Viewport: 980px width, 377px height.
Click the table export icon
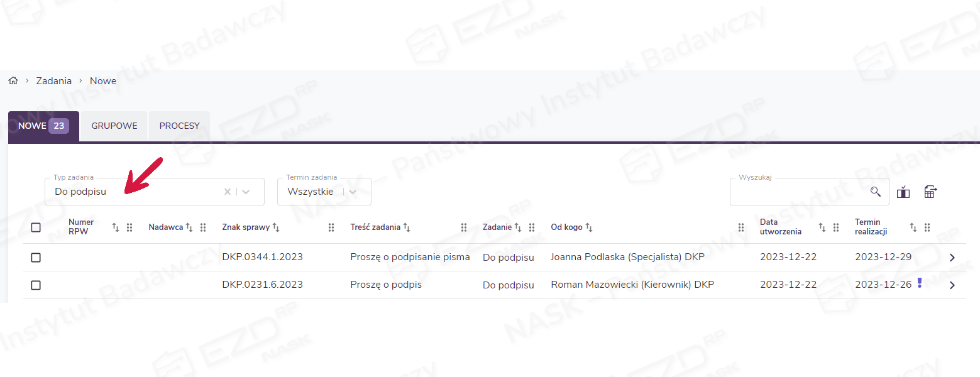pos(930,192)
